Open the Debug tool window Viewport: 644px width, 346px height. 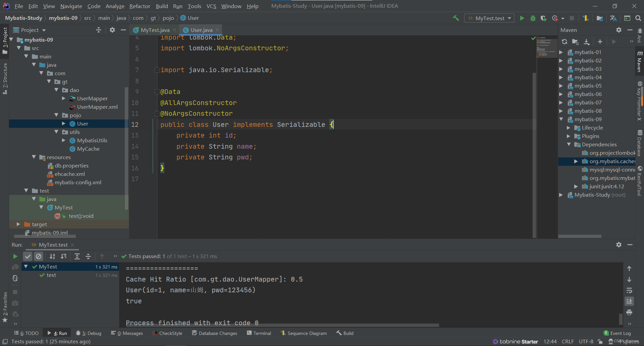click(89, 333)
